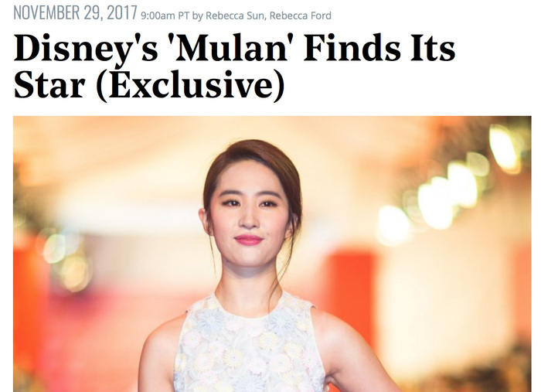The width and height of the screenshot is (541, 392).
Task: Click the woman's pink lips in the photo
Action: [x=248, y=240]
